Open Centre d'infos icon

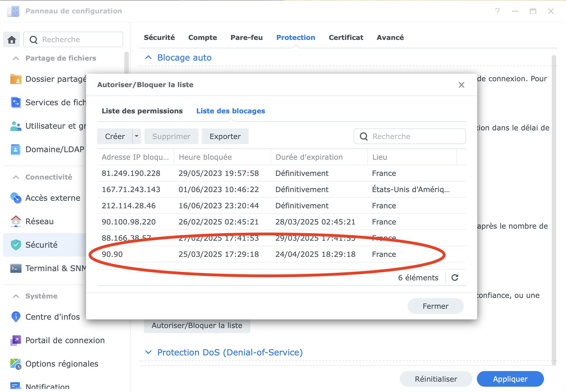point(16,317)
